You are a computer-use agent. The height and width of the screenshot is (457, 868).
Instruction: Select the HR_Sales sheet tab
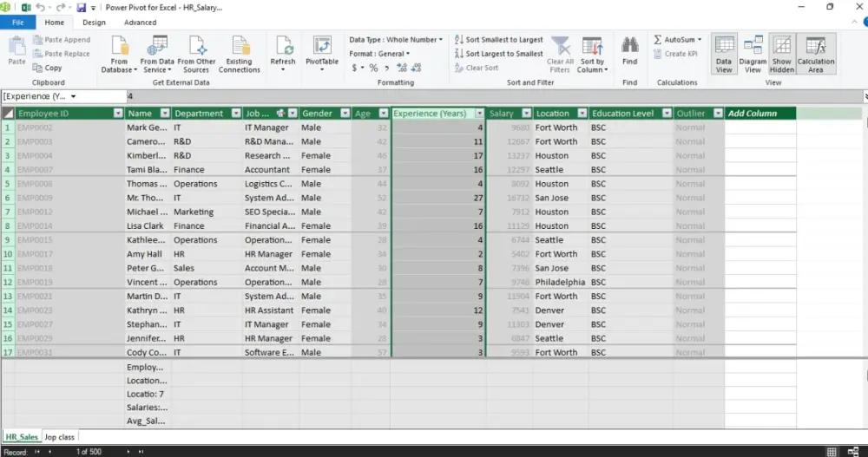pos(22,437)
